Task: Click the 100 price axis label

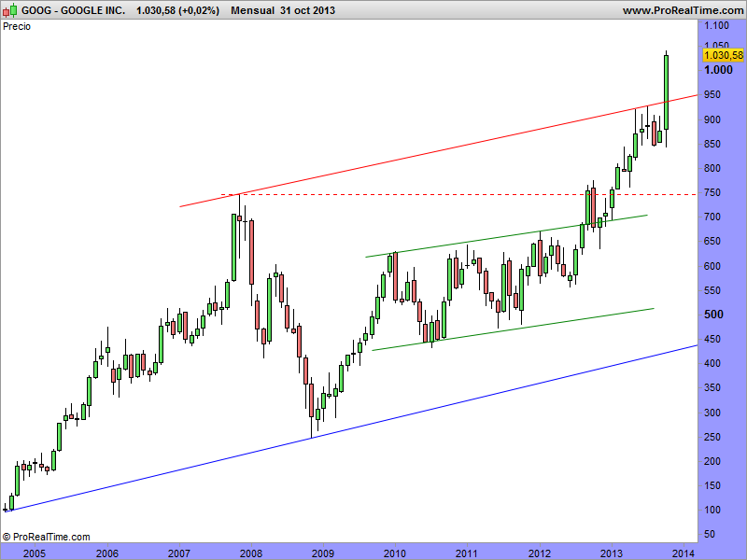Action: (712, 510)
